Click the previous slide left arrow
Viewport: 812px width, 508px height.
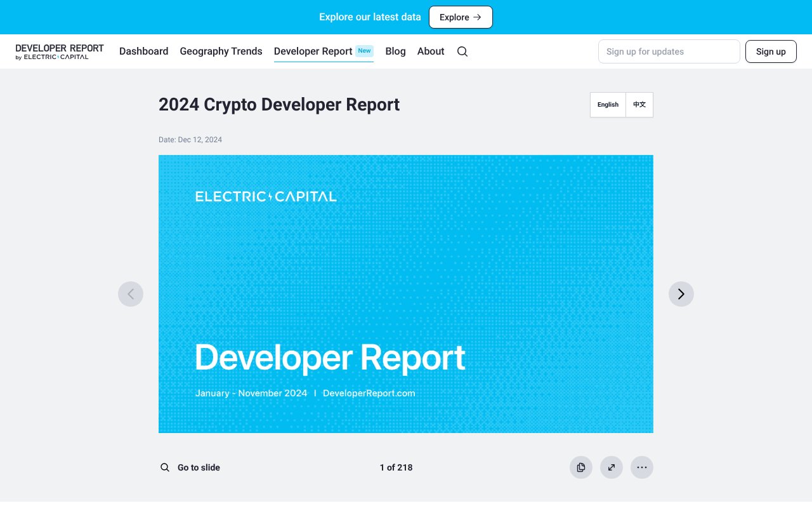[131, 294]
